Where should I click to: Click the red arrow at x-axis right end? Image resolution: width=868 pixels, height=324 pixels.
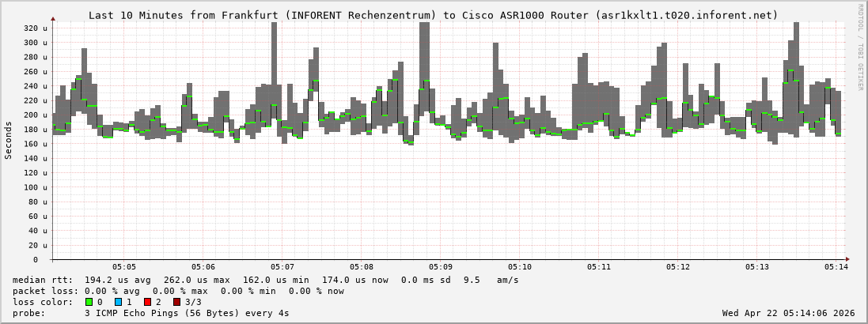[848, 259]
